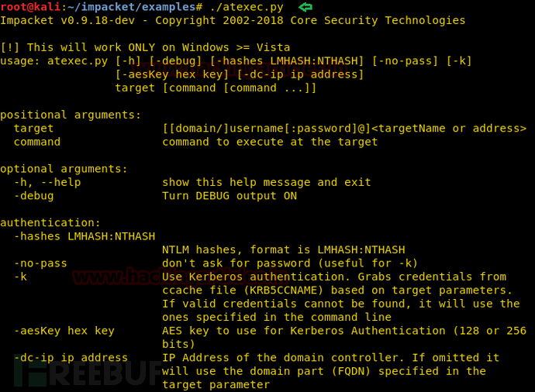Screen dimensions: 535x392
Task: Click the target argument name
Action: coord(33,129)
